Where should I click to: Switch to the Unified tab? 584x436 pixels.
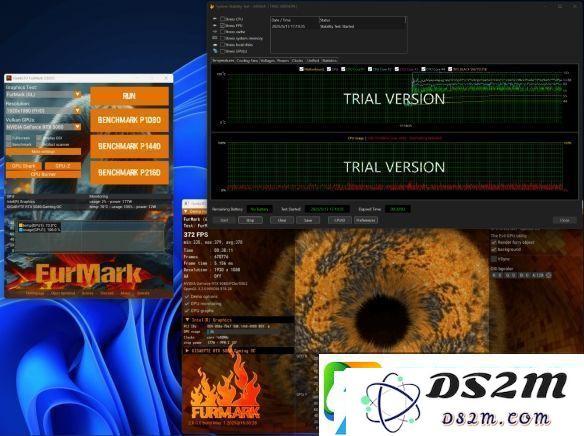pyautogui.click(x=313, y=60)
